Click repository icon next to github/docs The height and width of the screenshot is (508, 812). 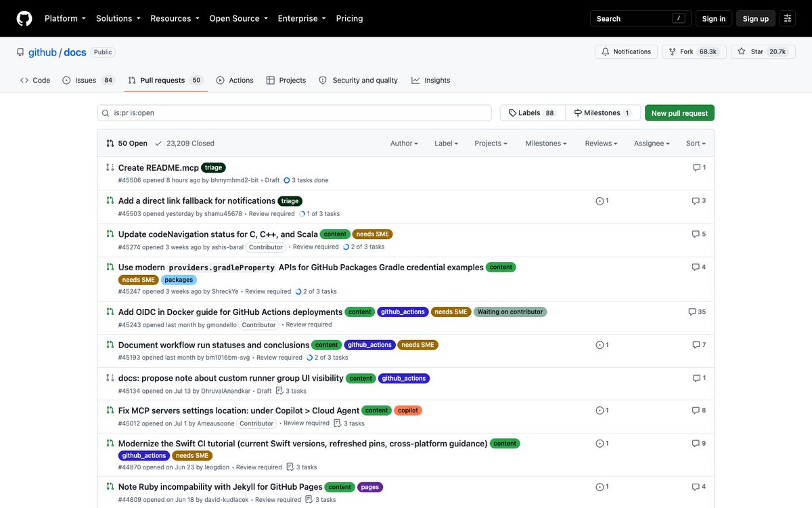click(x=20, y=52)
